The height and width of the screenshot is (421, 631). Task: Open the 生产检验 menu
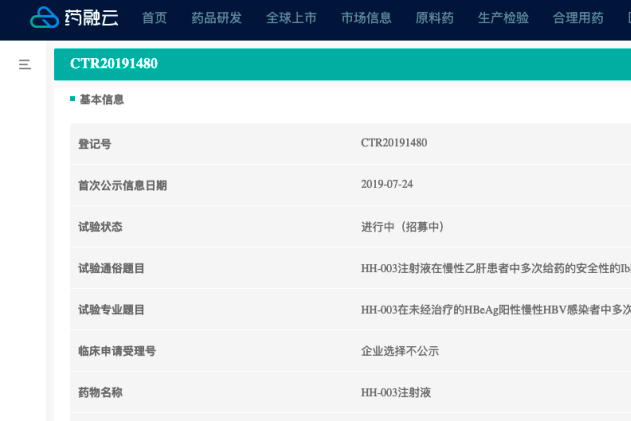[x=503, y=18]
